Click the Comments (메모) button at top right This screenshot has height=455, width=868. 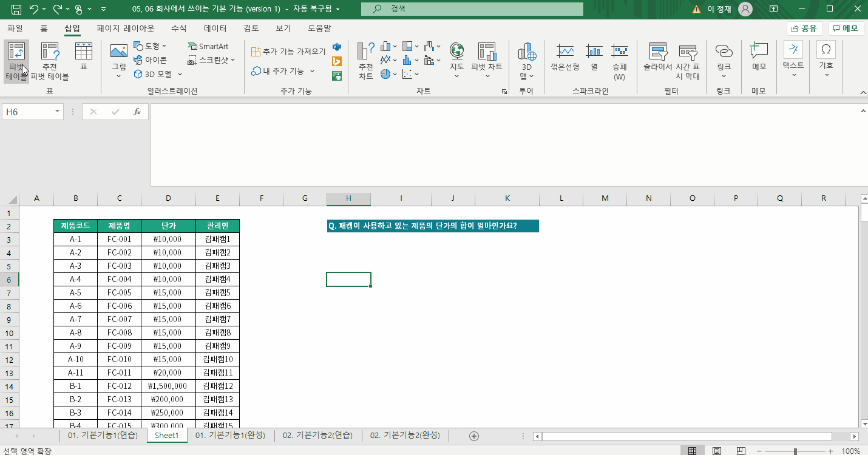(x=846, y=28)
